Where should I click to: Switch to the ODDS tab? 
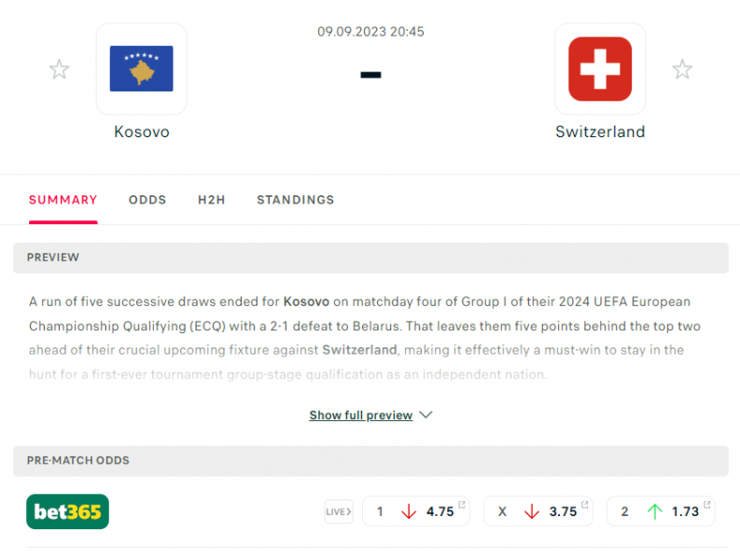pos(147,200)
